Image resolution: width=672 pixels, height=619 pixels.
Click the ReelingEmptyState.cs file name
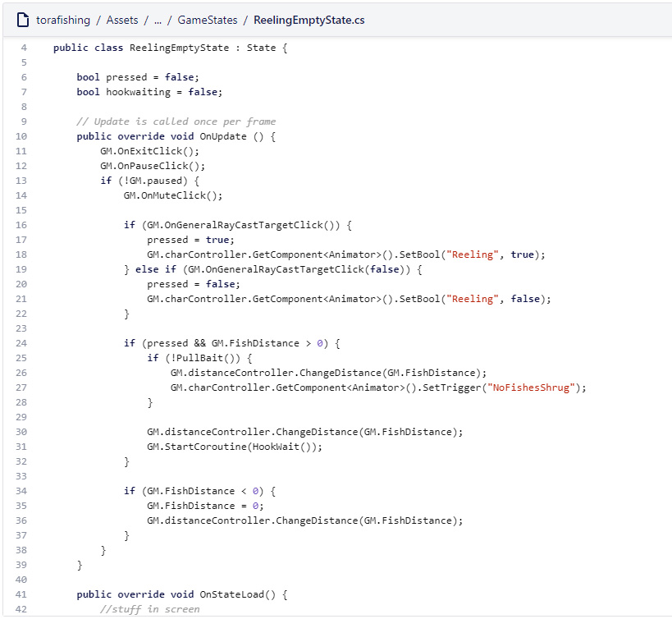coord(309,20)
